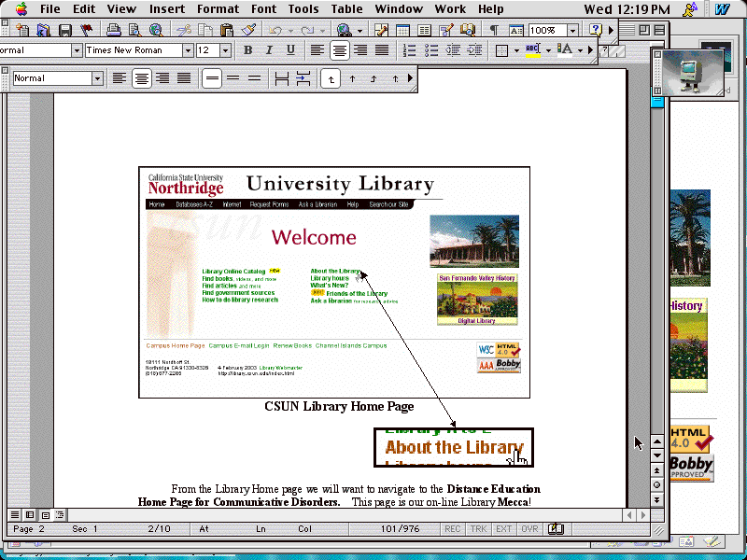Open the highlight color dropdown arrow
This screenshot has width=747, height=560.
coord(548,50)
